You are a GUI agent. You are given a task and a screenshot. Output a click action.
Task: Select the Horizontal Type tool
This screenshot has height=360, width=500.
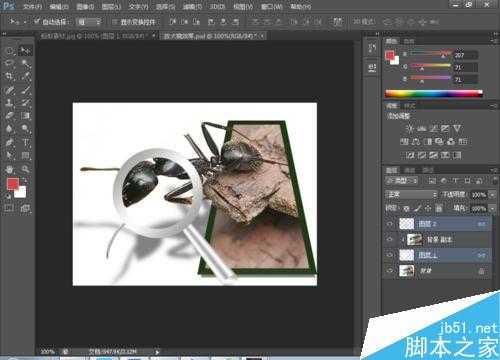pyautogui.click(x=26, y=143)
